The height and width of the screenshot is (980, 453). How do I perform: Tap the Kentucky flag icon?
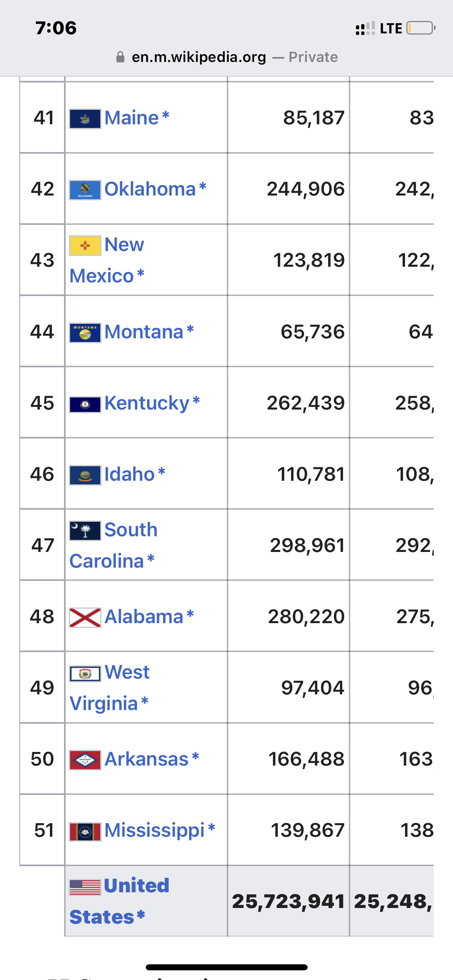pyautogui.click(x=85, y=404)
